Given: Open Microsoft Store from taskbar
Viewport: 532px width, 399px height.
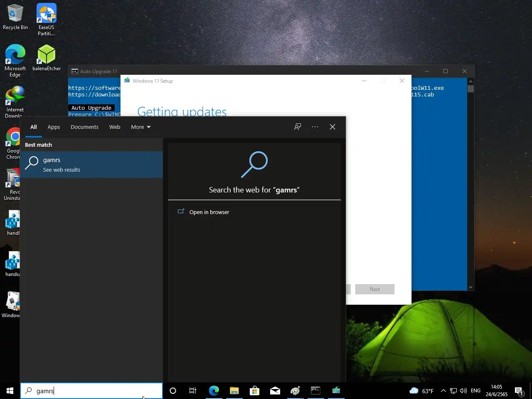Looking at the screenshot, I should 254,391.
